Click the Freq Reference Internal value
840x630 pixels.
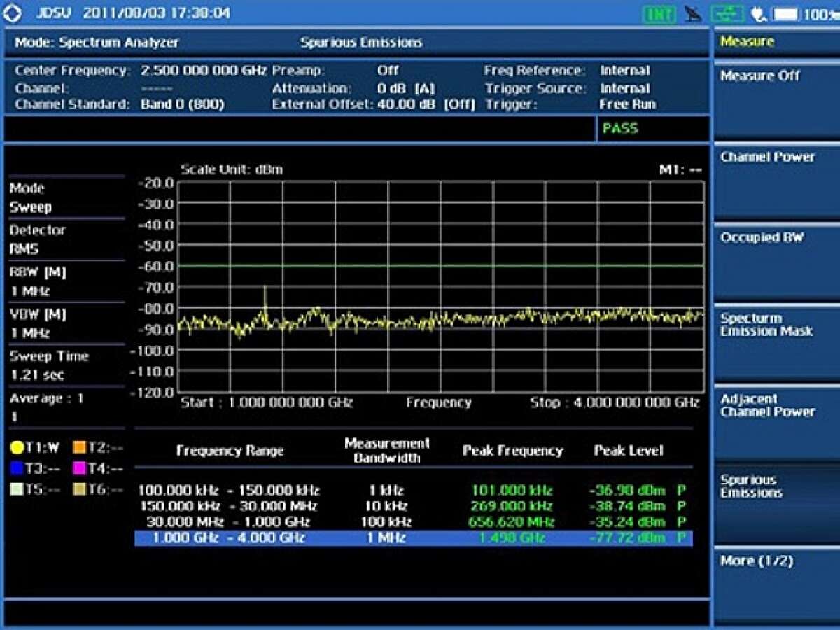625,71
